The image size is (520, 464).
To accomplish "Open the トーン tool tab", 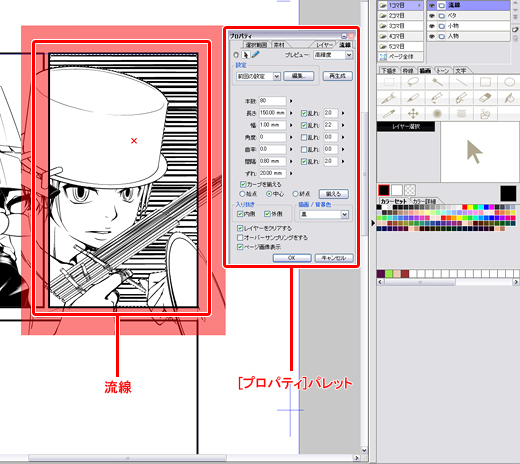I will (x=442, y=71).
